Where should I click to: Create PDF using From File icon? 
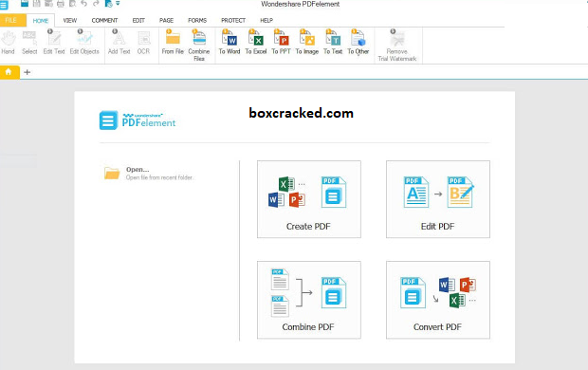coord(173,42)
